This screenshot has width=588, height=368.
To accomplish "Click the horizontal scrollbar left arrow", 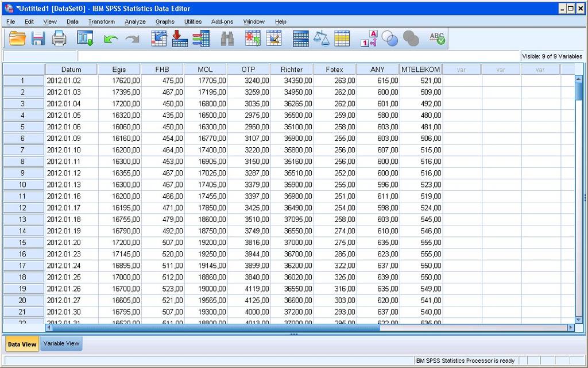I will pyautogui.click(x=49, y=327).
